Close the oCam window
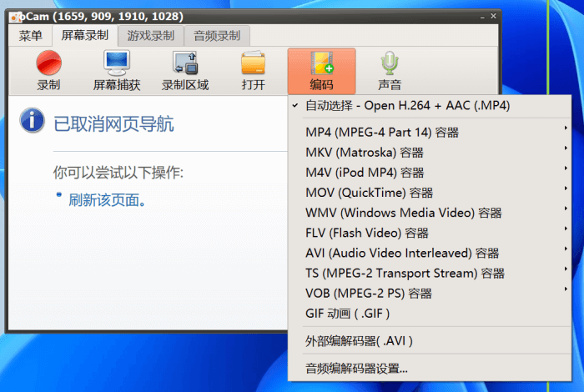584x392 pixels. click(494, 16)
